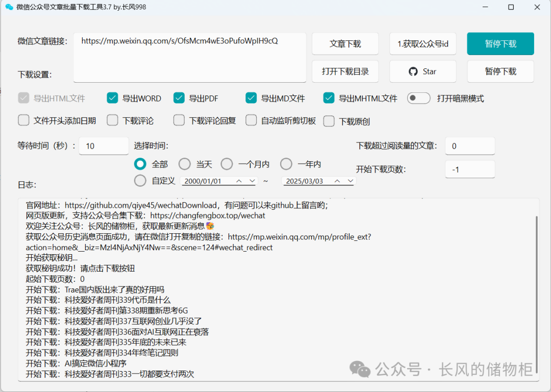The image size is (551, 392).
Task: Enable 自动监听剪切板 monitoring
Action: coord(251,120)
